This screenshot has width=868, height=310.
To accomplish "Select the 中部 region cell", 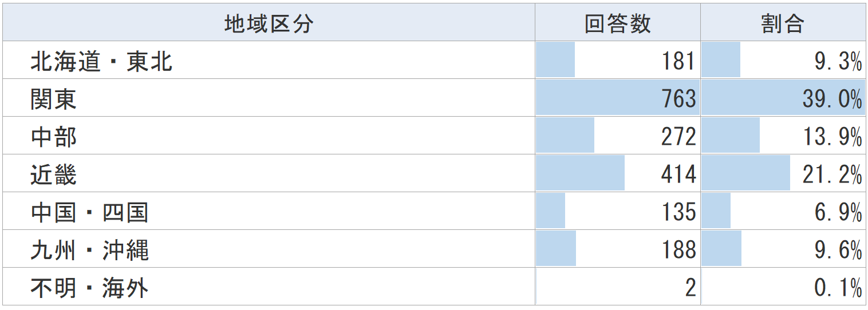I will pyautogui.click(x=53, y=137).
